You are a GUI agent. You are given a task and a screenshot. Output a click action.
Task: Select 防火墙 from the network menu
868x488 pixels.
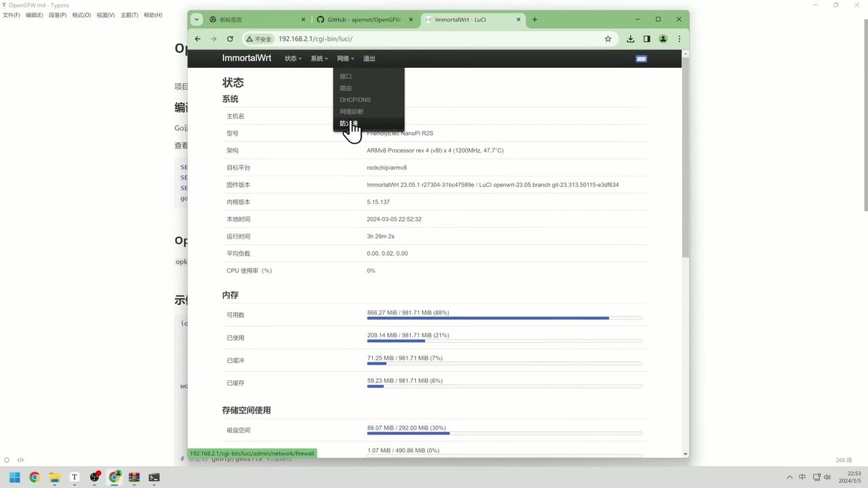(x=348, y=123)
